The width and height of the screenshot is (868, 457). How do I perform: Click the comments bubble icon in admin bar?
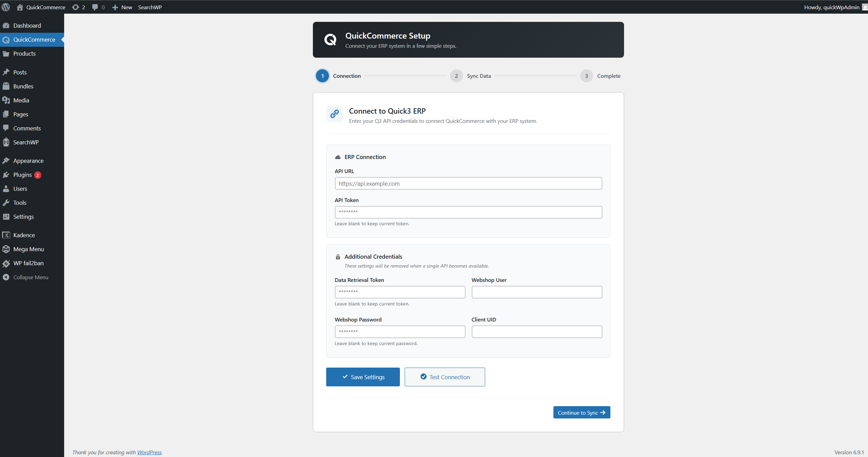(95, 7)
